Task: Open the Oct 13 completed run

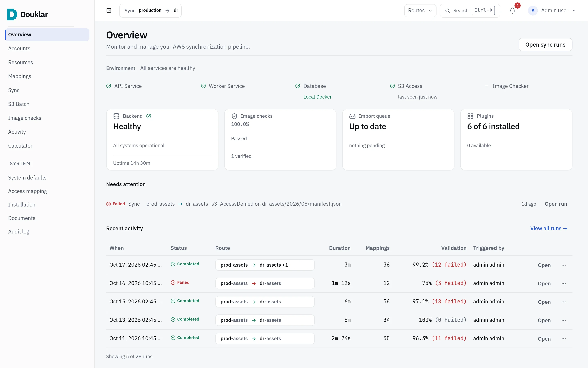Action: point(544,320)
